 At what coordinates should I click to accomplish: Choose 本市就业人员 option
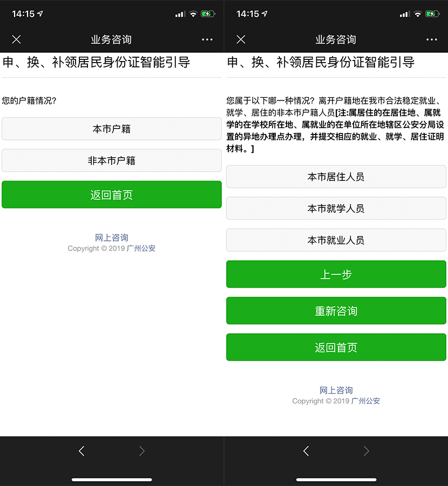(x=336, y=240)
